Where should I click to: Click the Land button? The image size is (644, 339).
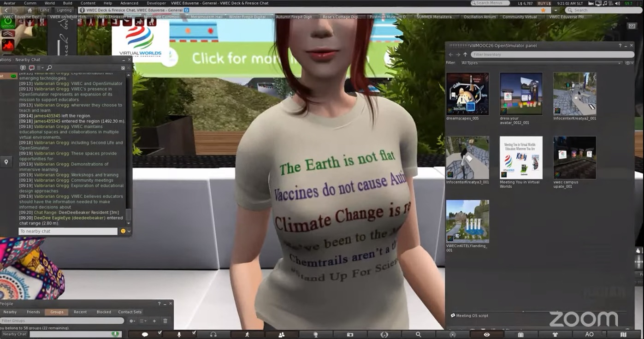tap(44, 10)
